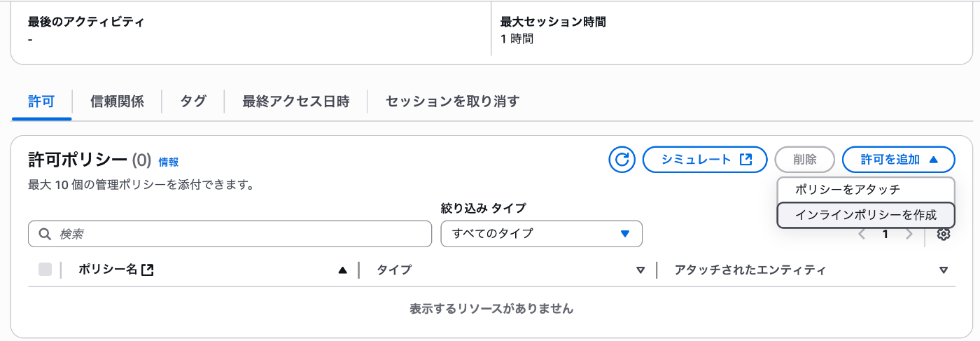Choose ポリシーをアタッチ from the menu
This screenshot has width=980, height=341.
866,190
